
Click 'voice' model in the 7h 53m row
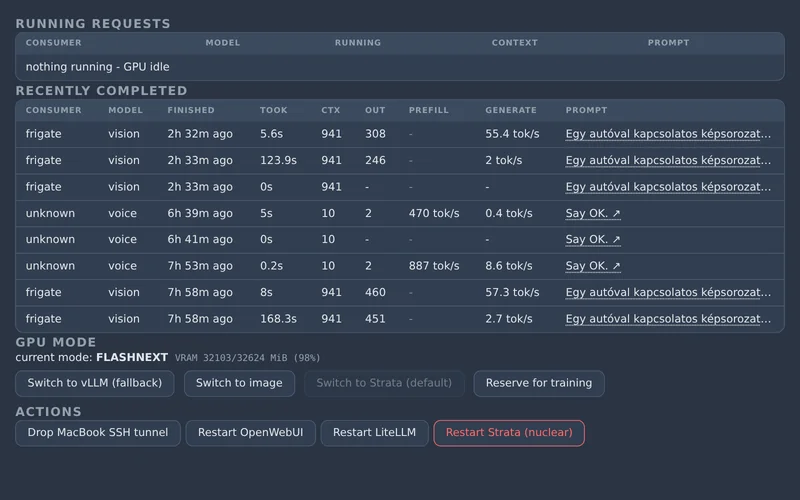122,266
